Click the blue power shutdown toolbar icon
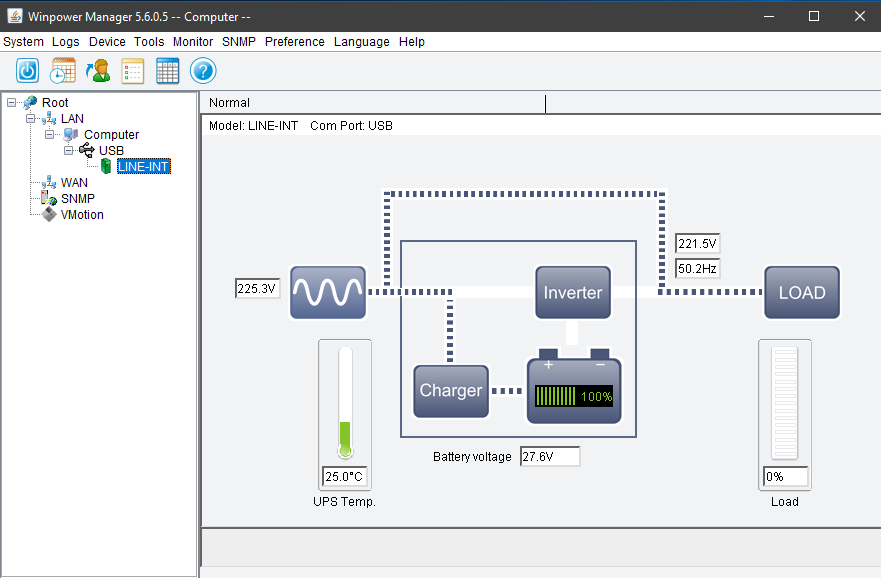This screenshot has height=578, width=881. tap(28, 71)
